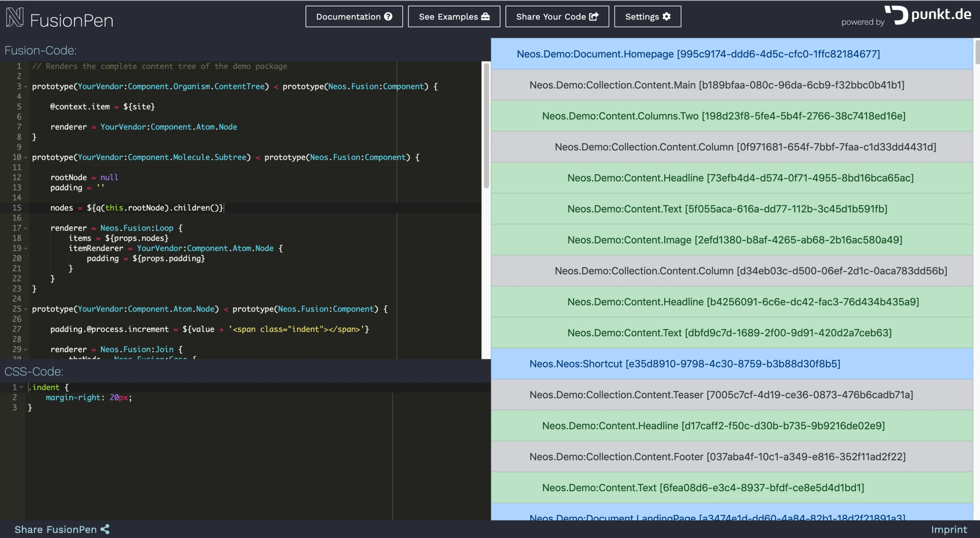The image size is (980, 538).
Task: Select the Neos.Neos:Shortcut row
Action: [732, 364]
